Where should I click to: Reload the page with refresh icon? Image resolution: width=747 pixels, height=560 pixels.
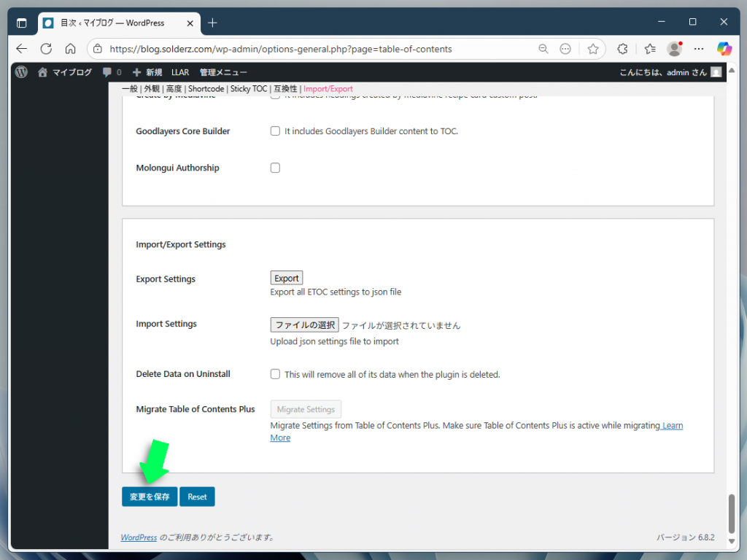[x=46, y=49]
